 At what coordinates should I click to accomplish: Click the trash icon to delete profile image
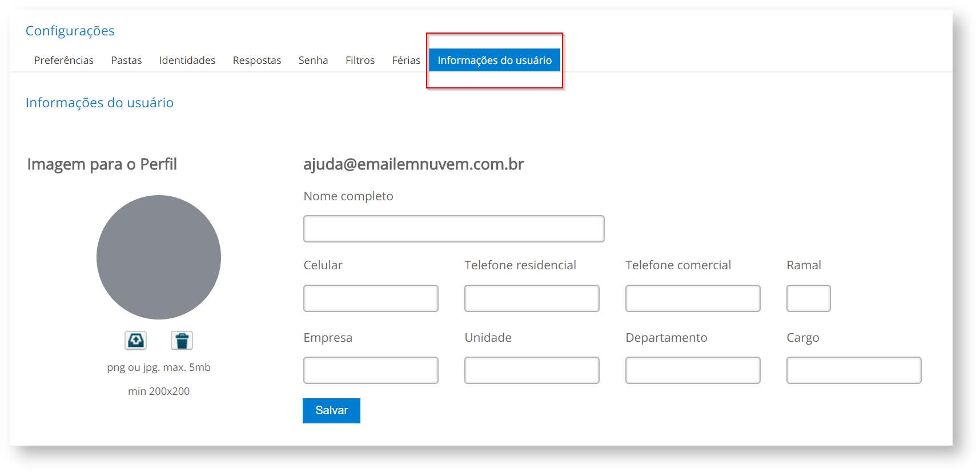coord(182,341)
